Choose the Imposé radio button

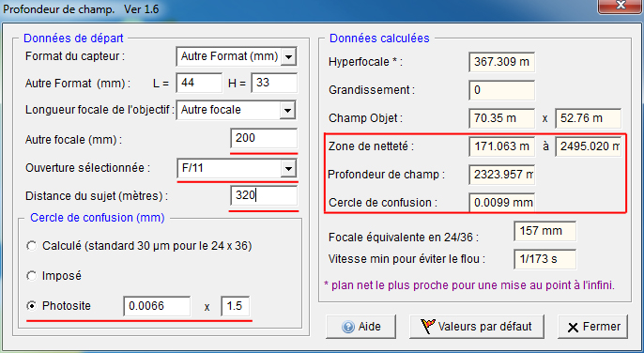(32, 275)
